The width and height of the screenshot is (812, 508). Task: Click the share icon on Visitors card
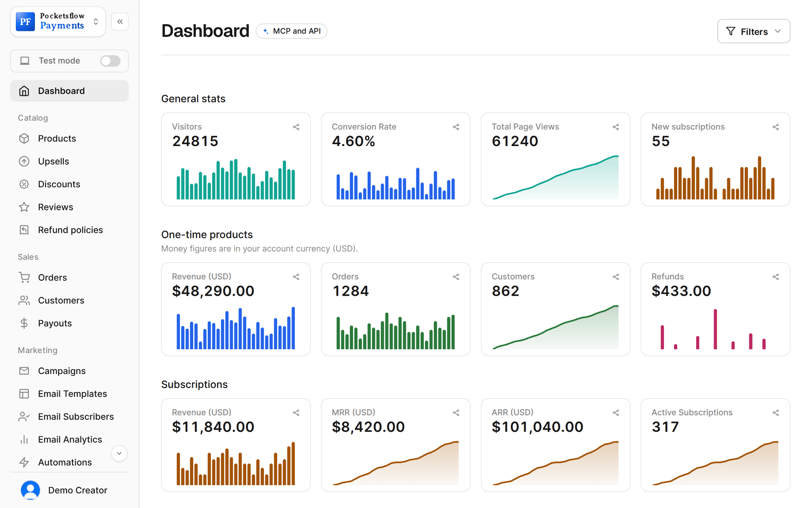tap(296, 127)
